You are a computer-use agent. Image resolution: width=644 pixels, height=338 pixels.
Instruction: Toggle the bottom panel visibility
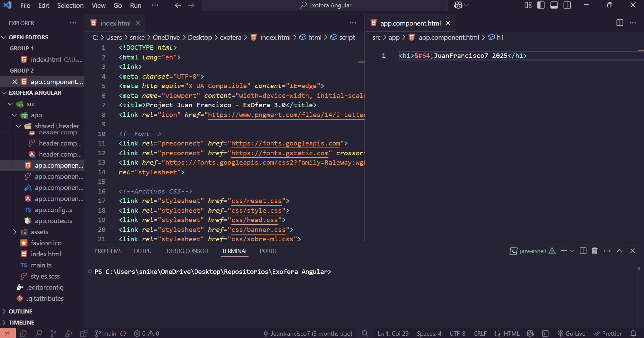[x=554, y=5]
